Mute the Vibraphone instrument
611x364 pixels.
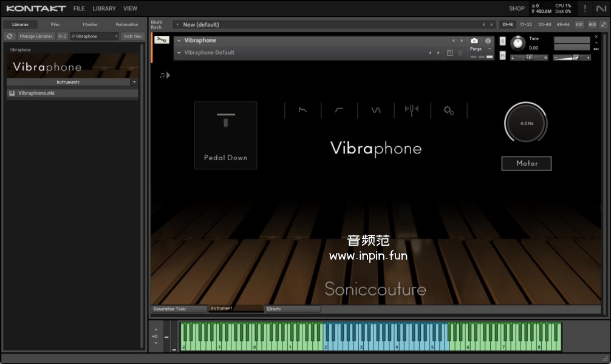click(502, 55)
